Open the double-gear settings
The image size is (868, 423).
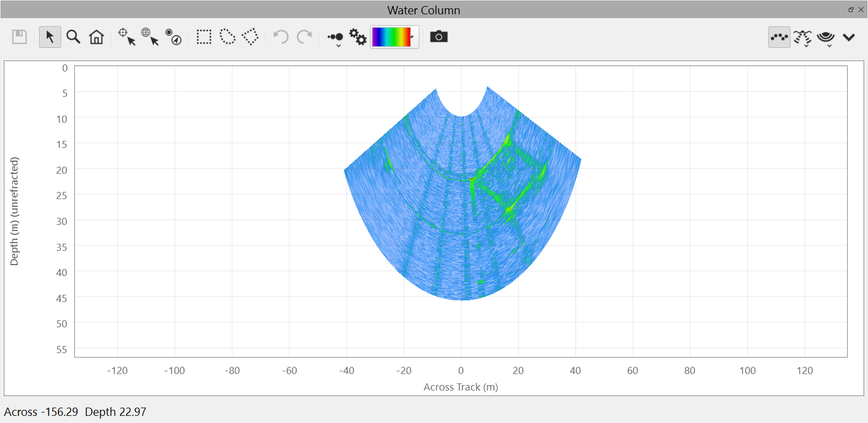point(358,37)
